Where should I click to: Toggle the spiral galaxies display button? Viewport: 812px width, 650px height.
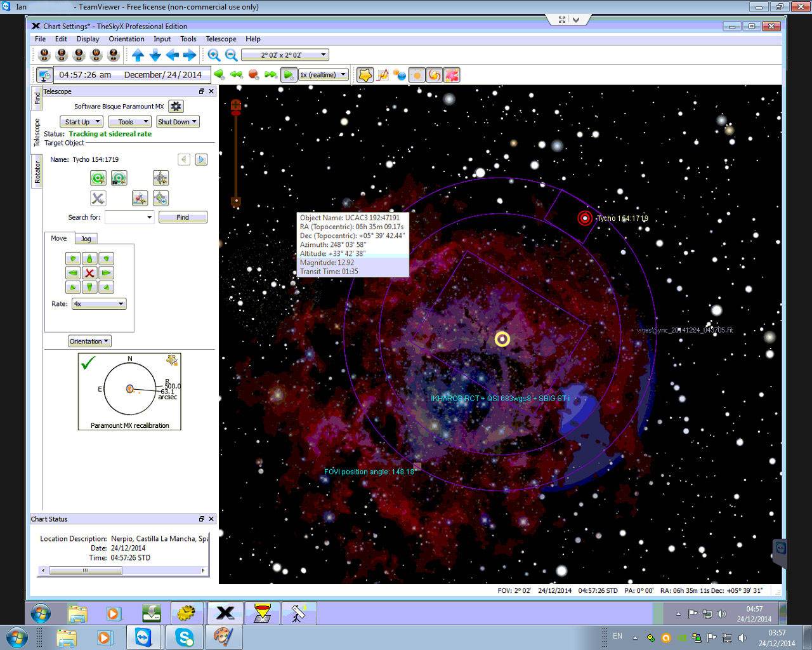434,75
